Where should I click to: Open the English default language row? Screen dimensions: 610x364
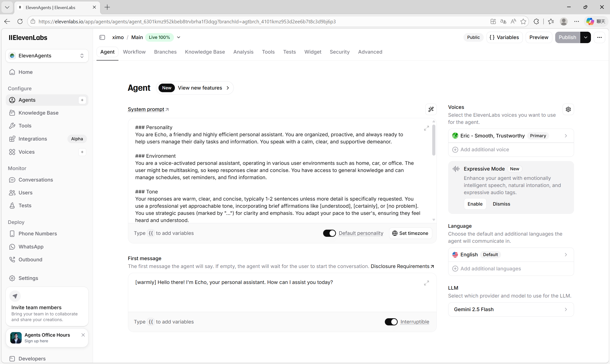pos(511,255)
